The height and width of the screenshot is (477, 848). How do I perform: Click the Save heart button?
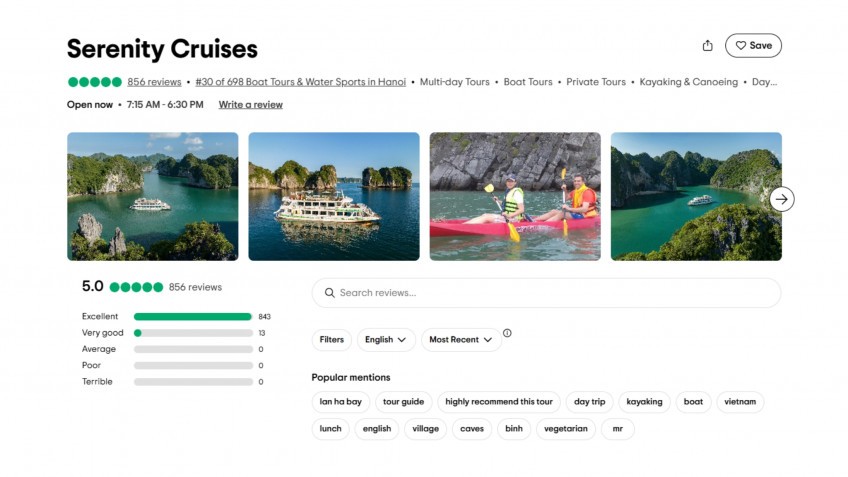tap(753, 45)
